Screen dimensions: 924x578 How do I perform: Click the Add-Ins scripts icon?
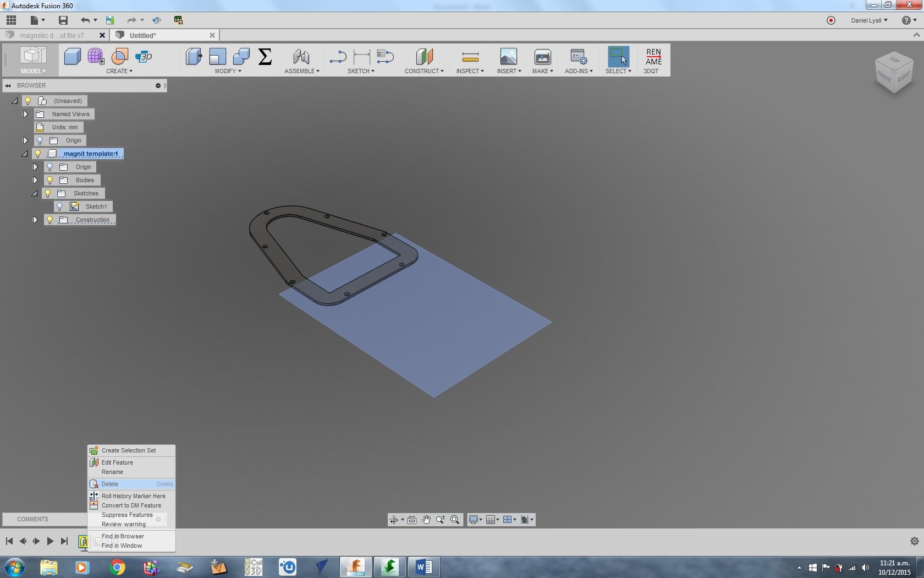tap(579, 56)
